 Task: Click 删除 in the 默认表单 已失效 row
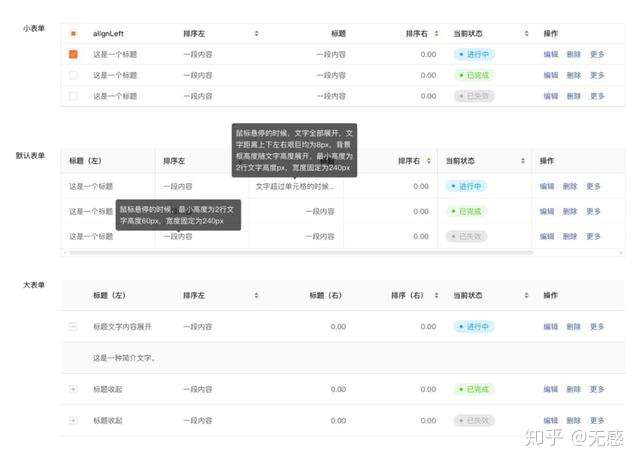click(x=570, y=236)
